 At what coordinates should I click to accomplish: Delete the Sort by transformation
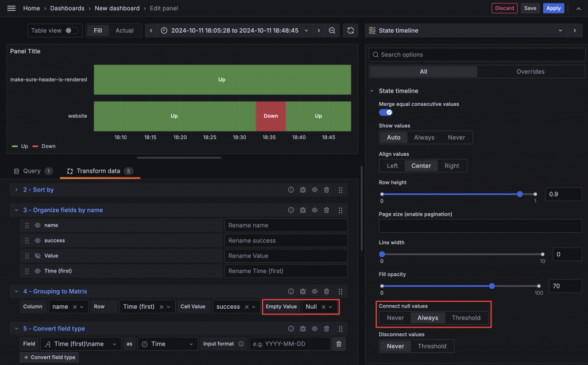click(x=327, y=190)
